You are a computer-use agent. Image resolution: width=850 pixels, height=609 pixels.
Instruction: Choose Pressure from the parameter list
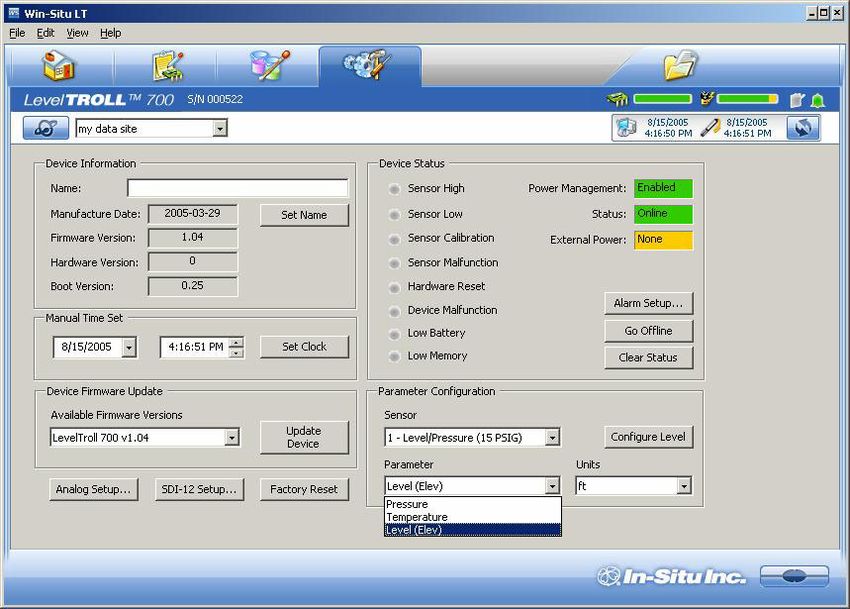tap(473, 504)
